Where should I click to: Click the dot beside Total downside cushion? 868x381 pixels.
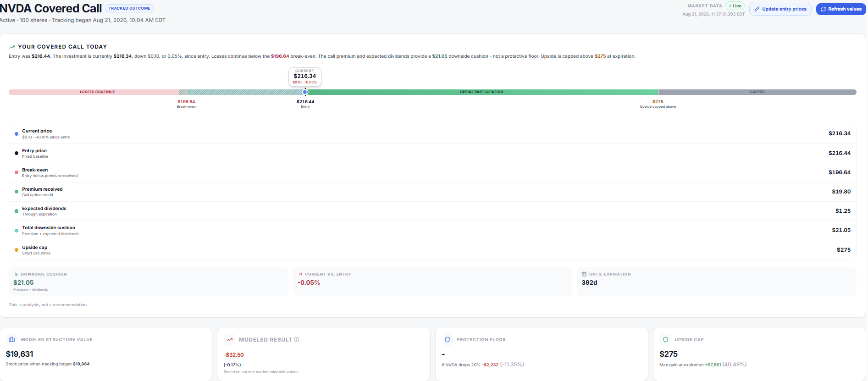coord(17,231)
